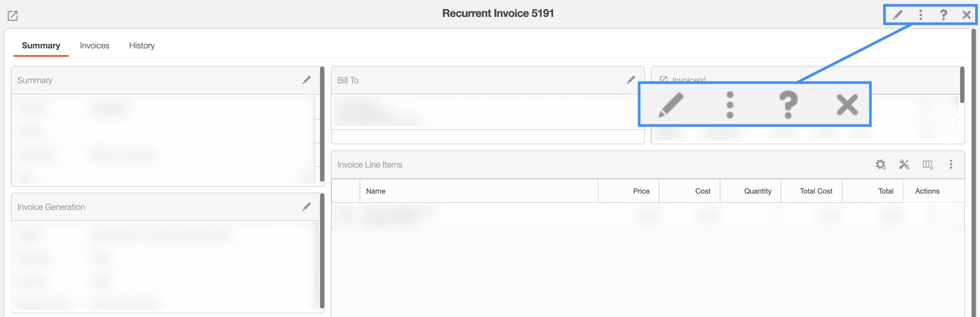Screen dimensions: 980x317
Task: Click the gear icon in Invoice Line Items
Action: coord(880,165)
